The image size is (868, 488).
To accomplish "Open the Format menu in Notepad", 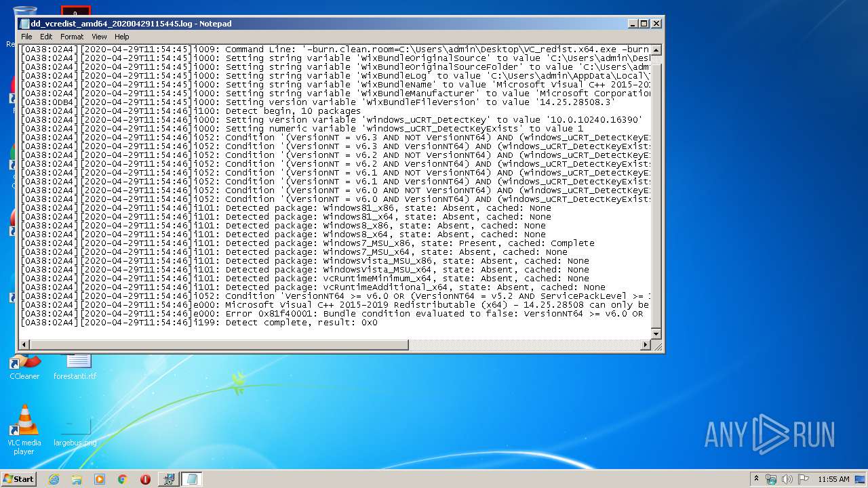I will (72, 37).
